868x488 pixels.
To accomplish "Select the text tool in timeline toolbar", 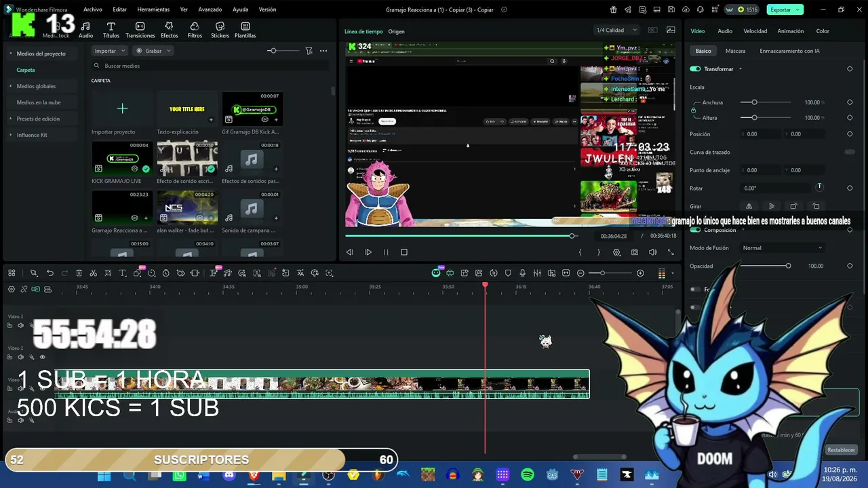I will (123, 273).
